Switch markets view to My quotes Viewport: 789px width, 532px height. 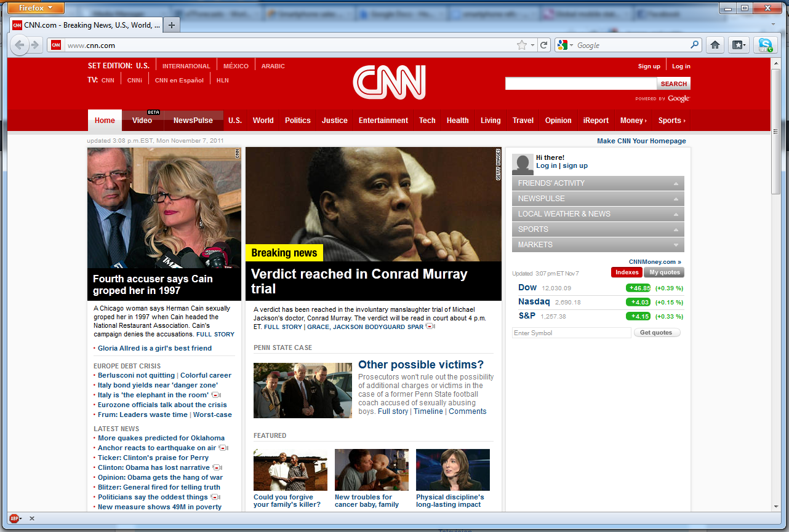tap(665, 272)
